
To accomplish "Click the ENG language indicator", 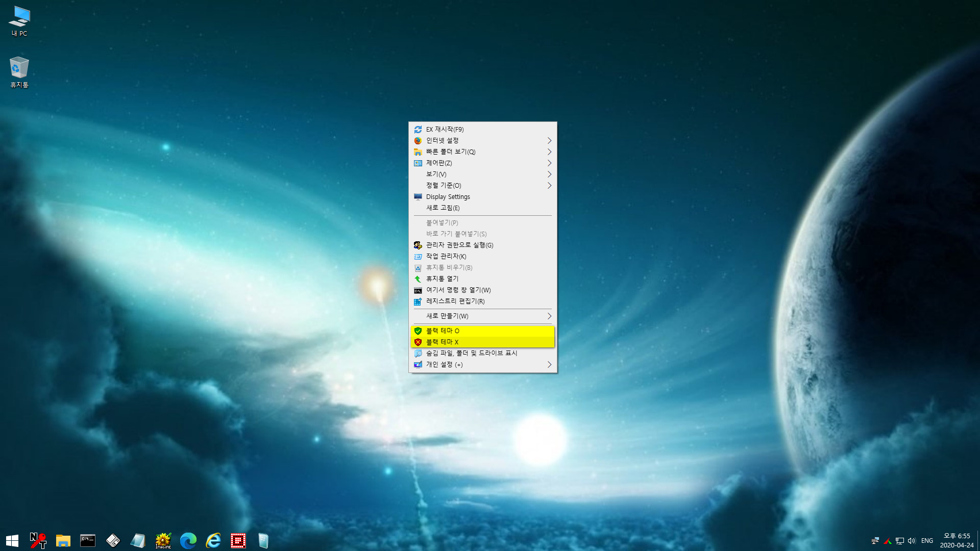I will (927, 541).
